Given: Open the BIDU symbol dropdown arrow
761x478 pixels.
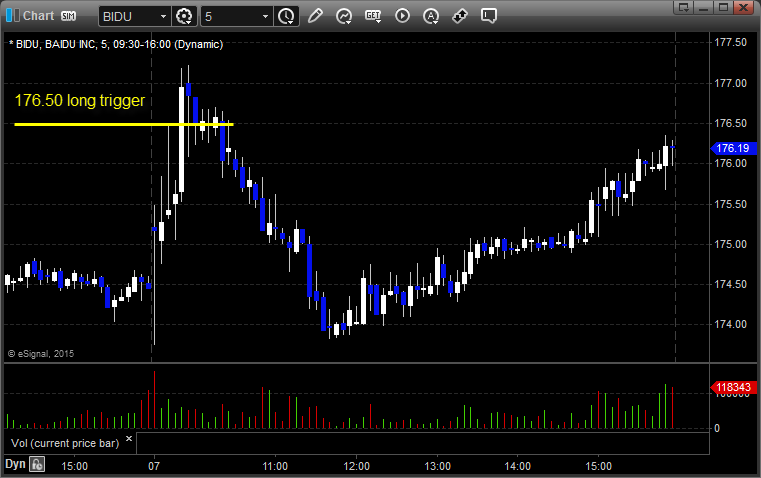Looking at the screenshot, I should [164, 16].
